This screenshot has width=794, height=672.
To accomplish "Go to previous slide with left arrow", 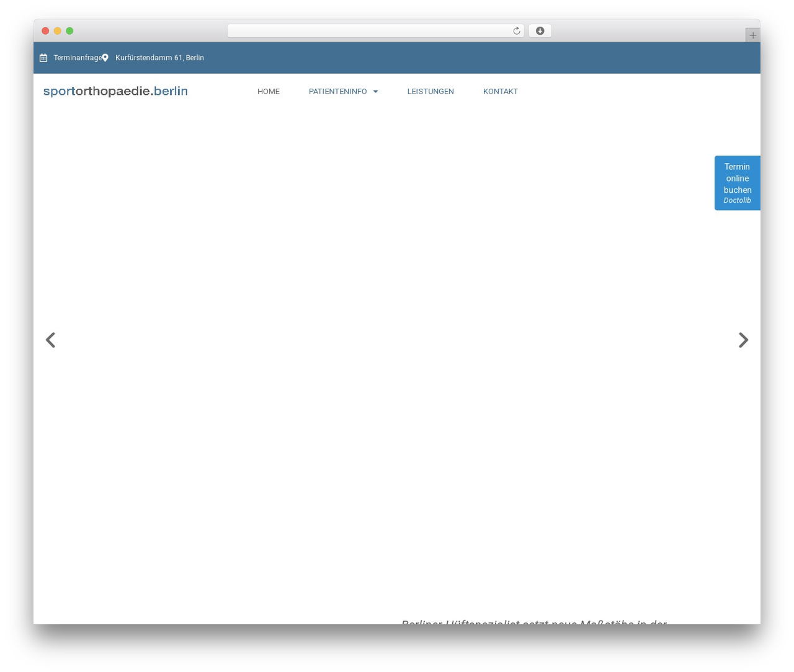I will 51,340.
